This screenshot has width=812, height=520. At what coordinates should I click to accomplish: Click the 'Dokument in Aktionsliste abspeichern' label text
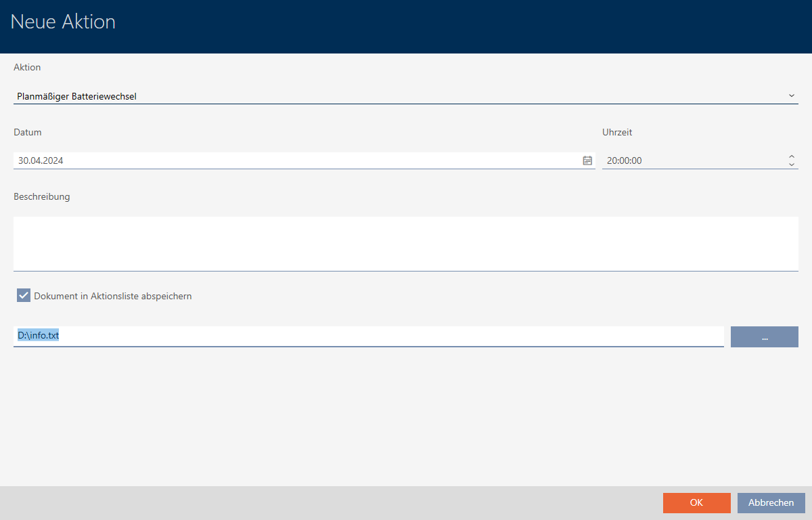click(x=113, y=296)
